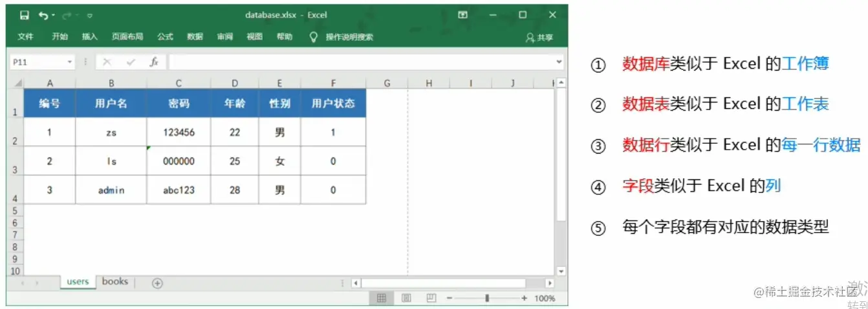Click the 100% zoom level text

pos(545,299)
